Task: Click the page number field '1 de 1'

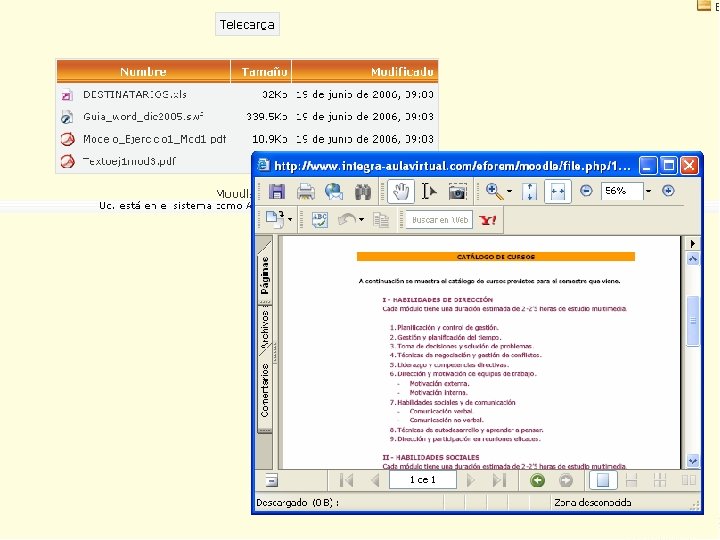Action: tap(423, 480)
